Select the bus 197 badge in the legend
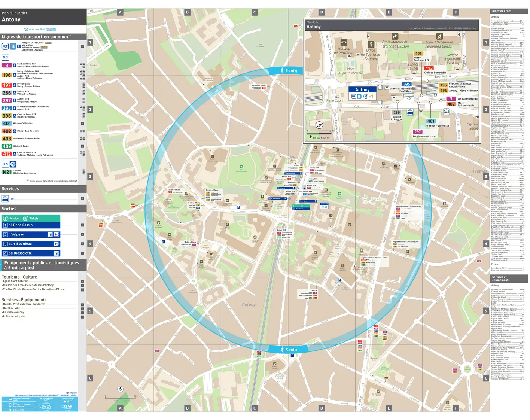530x420 pixels. (7, 85)
